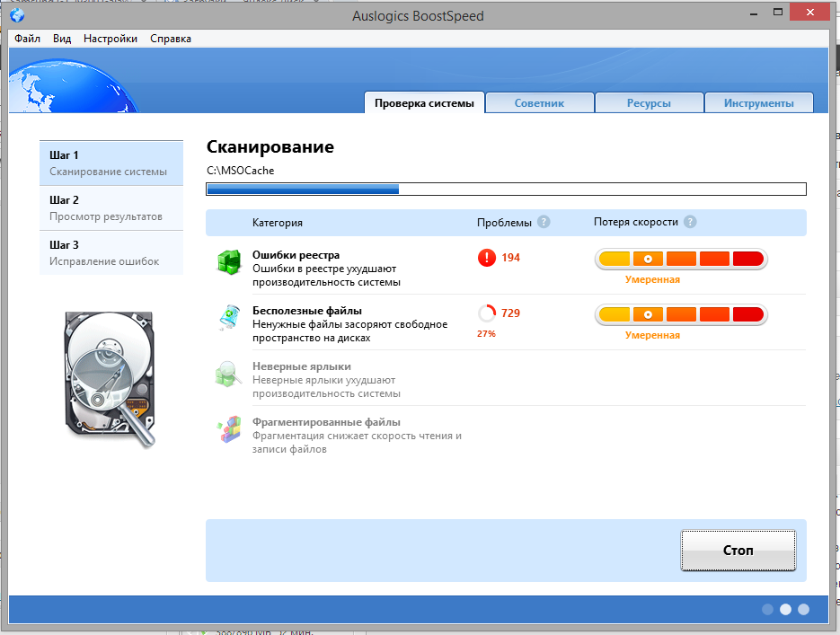Click the C:\MSOCache scanning path text
Image resolution: width=840 pixels, height=635 pixels.
coord(241,171)
